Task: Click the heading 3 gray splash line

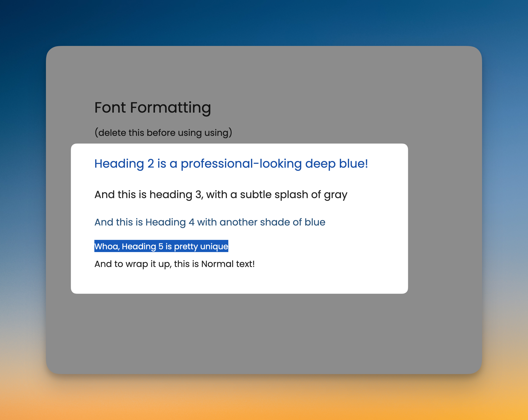Action: tap(221, 195)
